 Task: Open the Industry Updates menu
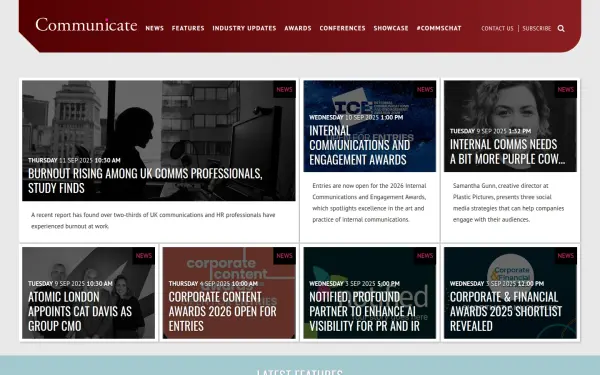(x=244, y=28)
